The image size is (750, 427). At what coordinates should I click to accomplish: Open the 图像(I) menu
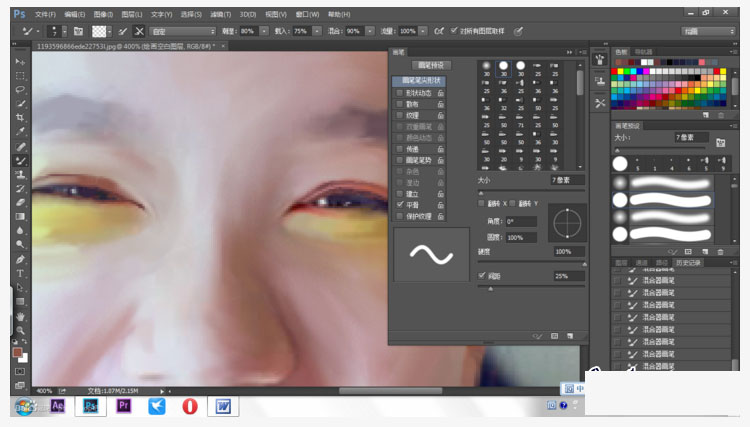[103, 14]
